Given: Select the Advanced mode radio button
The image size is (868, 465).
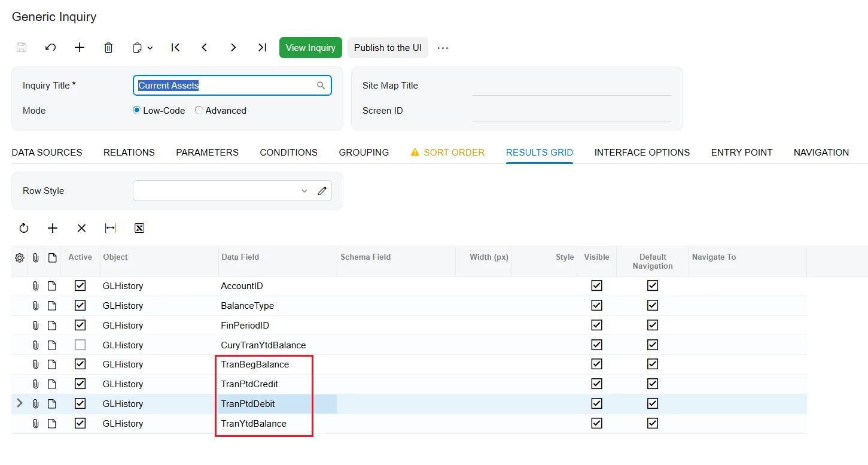Looking at the screenshot, I should tap(199, 111).
